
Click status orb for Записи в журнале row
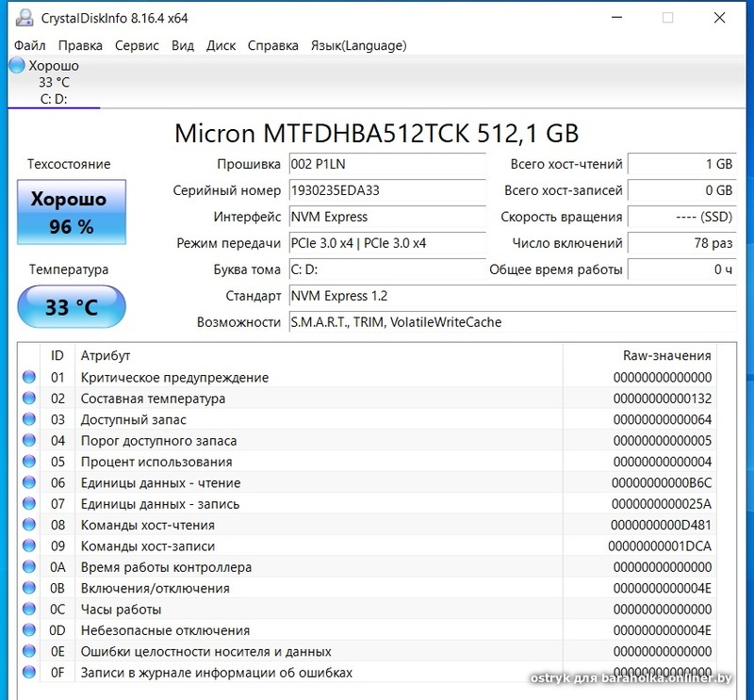29,672
